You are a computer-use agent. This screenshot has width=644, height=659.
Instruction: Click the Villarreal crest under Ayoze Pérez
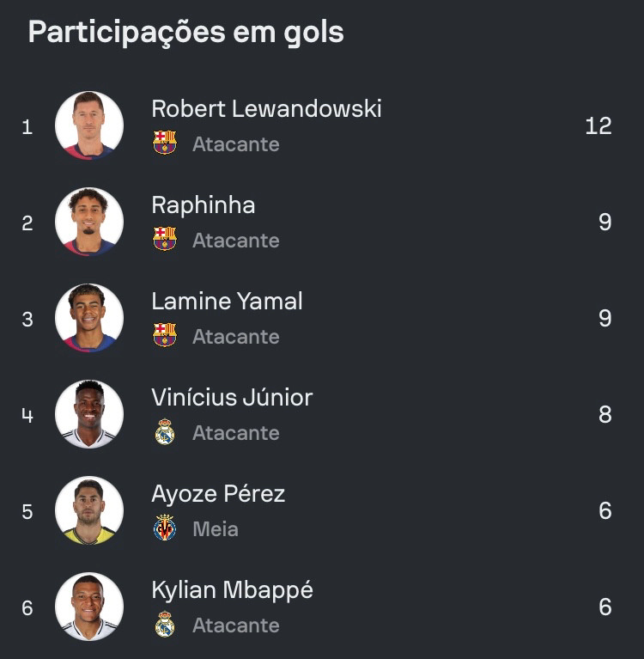[x=165, y=528]
